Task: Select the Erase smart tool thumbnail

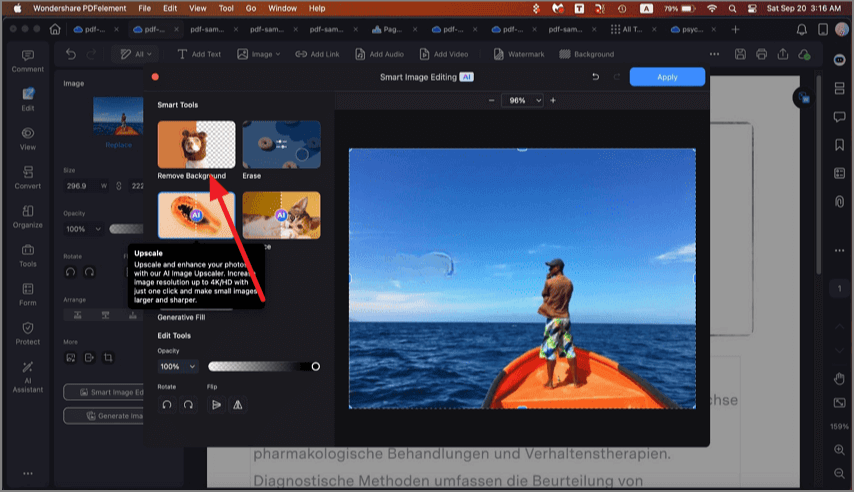Action: (281, 144)
